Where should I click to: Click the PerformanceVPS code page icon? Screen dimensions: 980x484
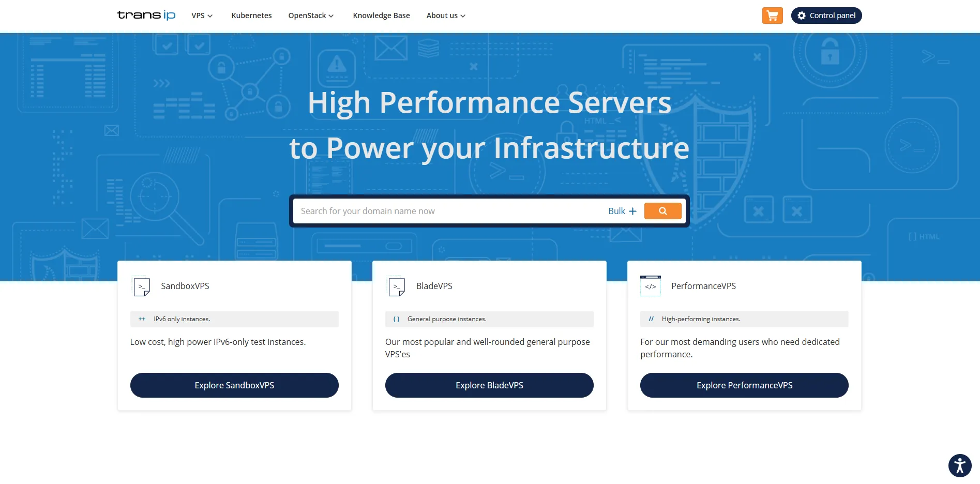(651, 286)
